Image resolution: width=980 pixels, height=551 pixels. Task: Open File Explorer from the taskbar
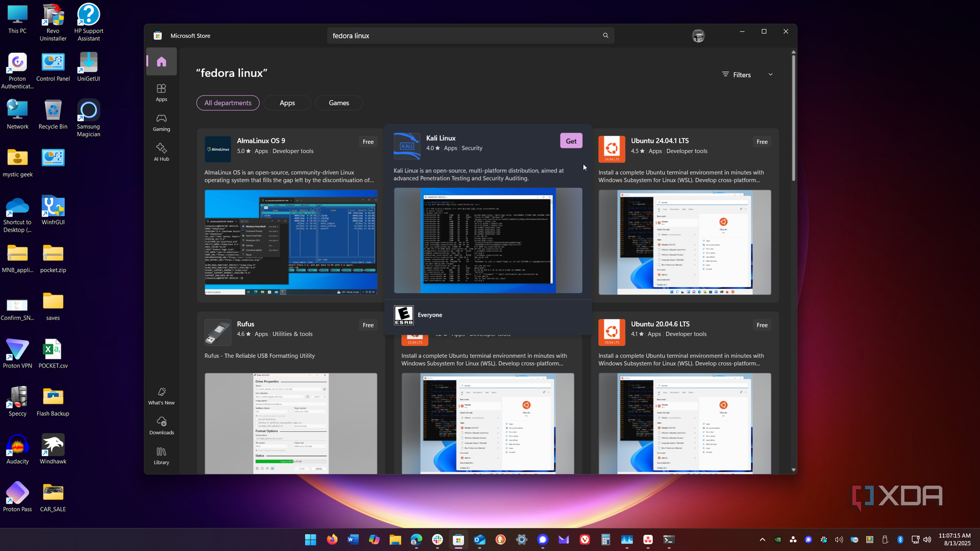pyautogui.click(x=395, y=540)
